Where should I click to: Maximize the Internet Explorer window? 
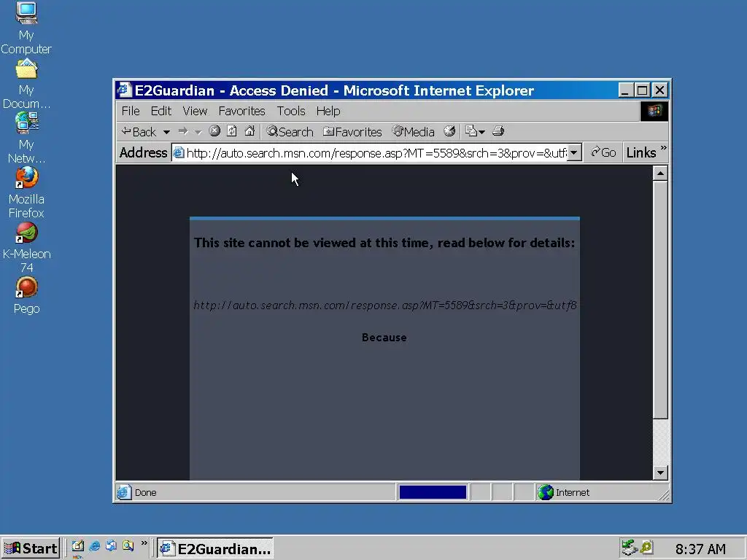642,90
